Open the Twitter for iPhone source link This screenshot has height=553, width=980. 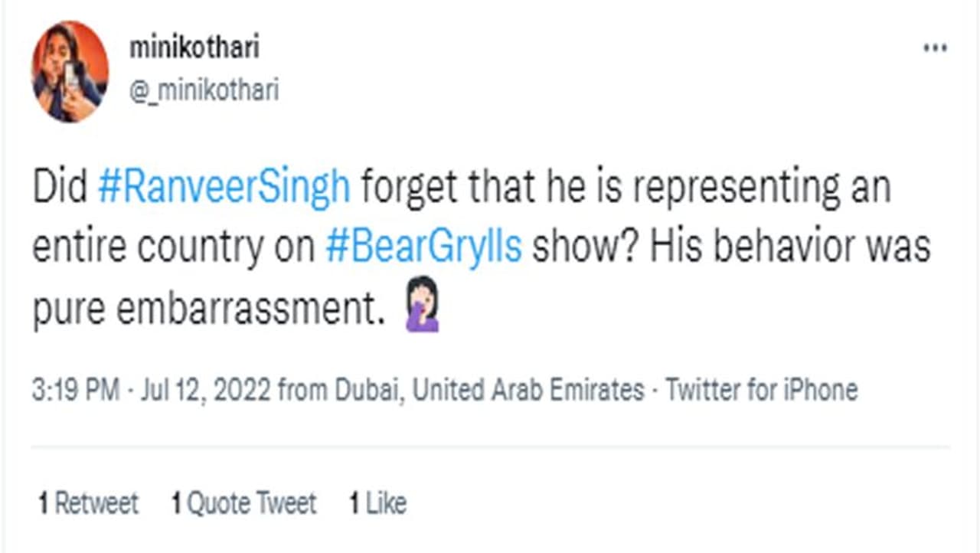click(x=762, y=391)
